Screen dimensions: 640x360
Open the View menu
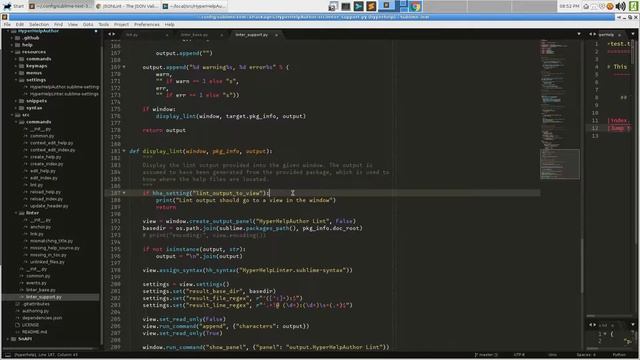click(73, 24)
